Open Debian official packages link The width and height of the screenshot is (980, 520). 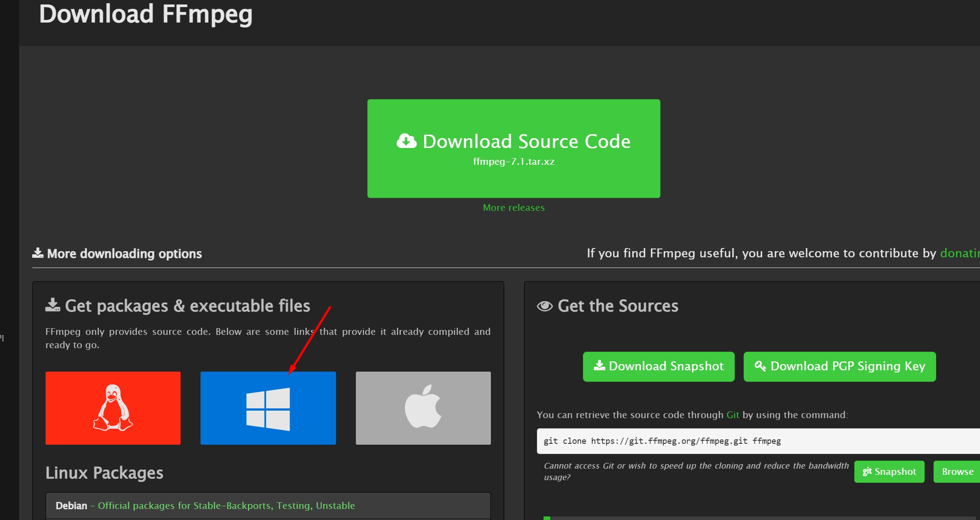tap(226, 506)
